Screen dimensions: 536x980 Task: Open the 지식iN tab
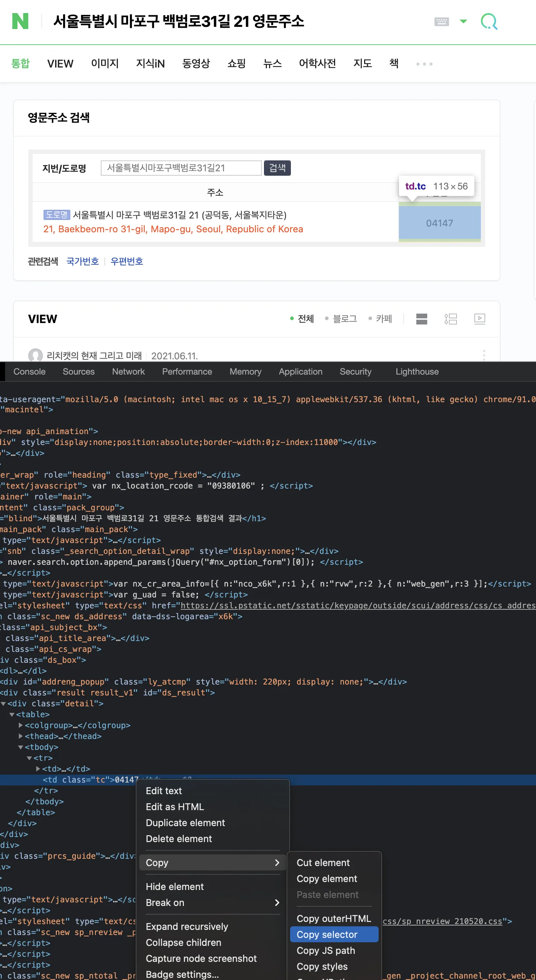click(151, 63)
